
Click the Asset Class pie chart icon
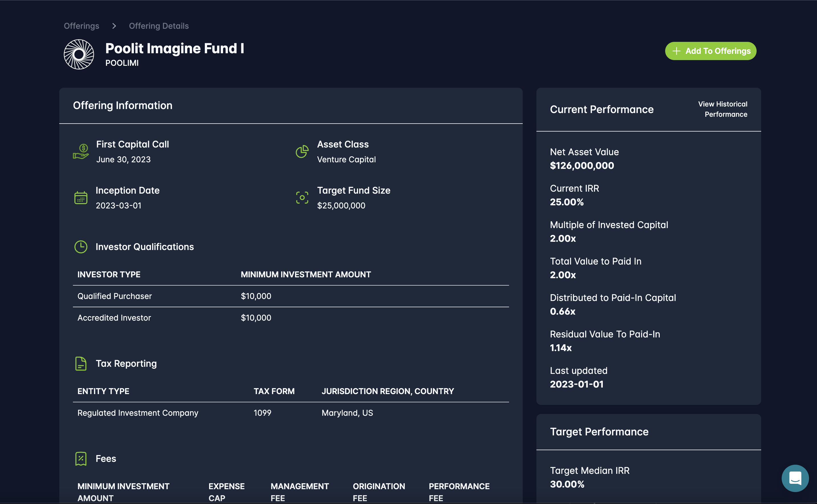pos(302,152)
